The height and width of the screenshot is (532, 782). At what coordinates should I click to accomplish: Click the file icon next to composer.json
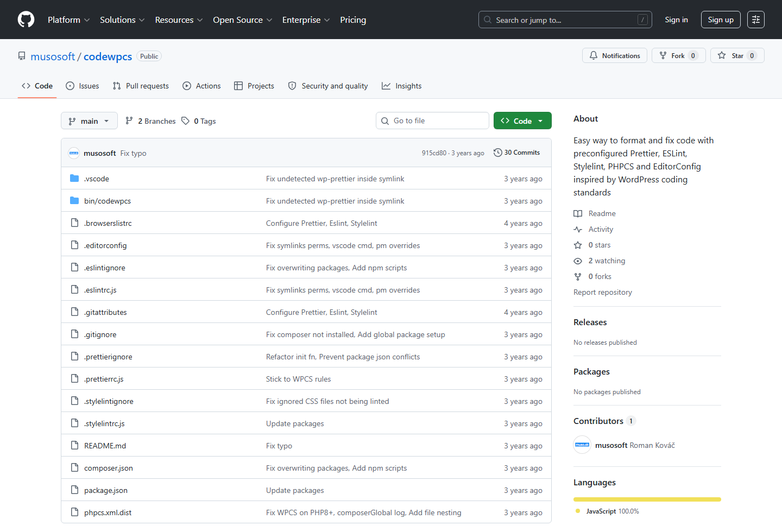(x=74, y=467)
